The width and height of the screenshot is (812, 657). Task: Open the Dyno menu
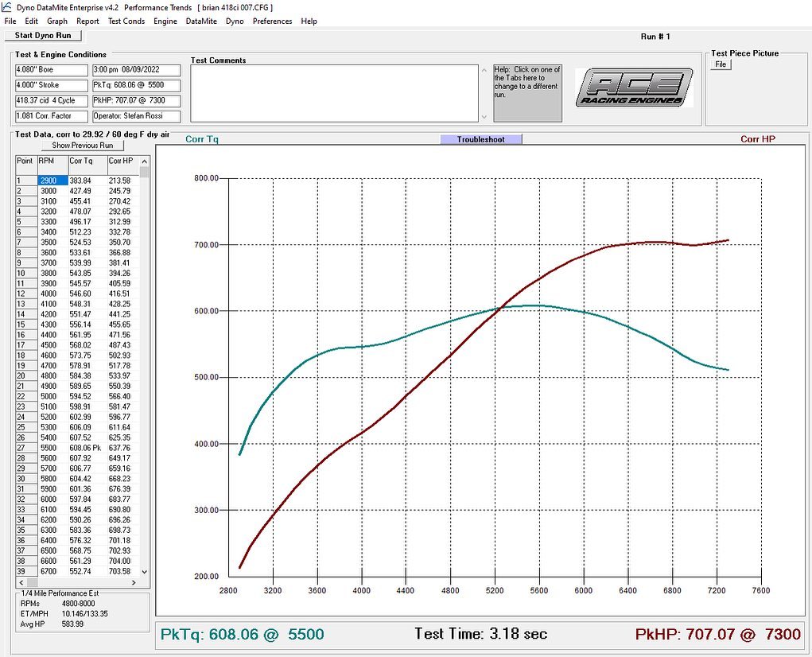pyautogui.click(x=235, y=21)
